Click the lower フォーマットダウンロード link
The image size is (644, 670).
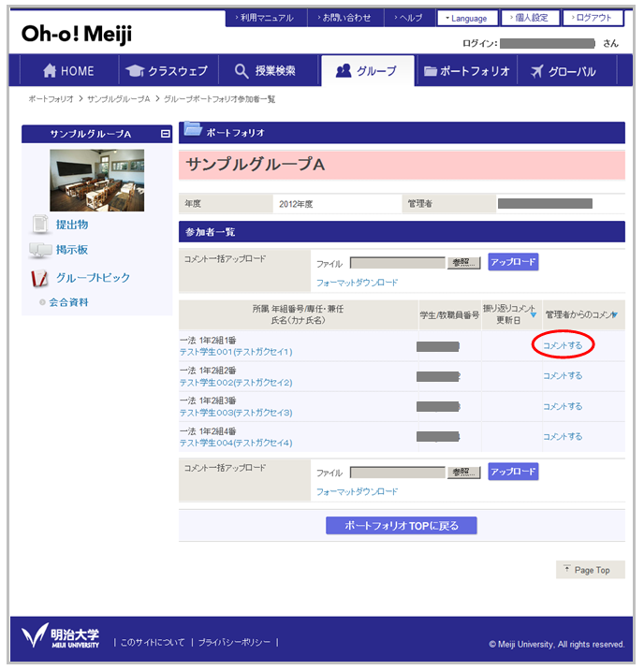(x=357, y=491)
